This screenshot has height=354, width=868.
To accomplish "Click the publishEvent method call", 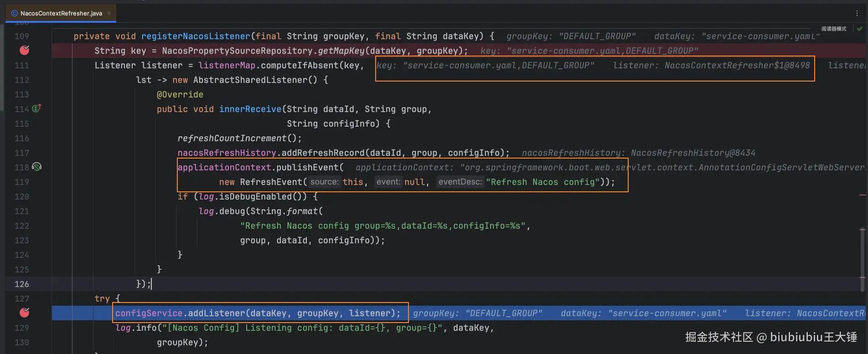I will (308, 167).
